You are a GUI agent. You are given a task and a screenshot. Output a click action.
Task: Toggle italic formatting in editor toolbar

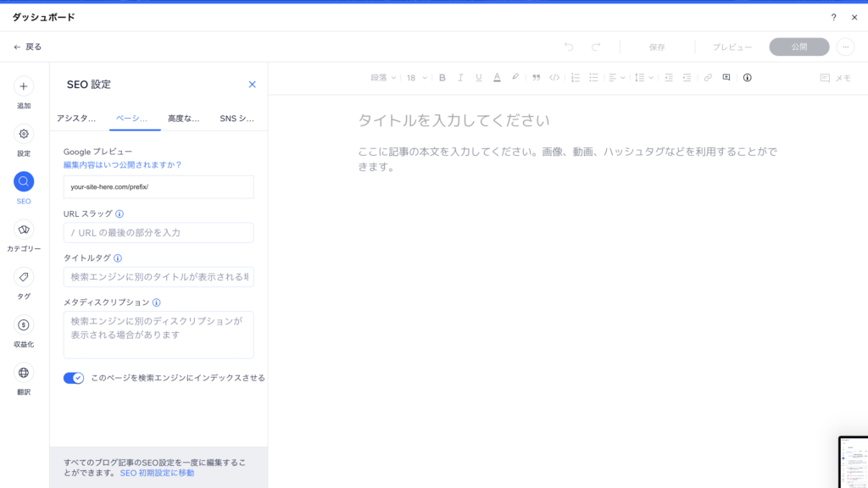tap(460, 78)
